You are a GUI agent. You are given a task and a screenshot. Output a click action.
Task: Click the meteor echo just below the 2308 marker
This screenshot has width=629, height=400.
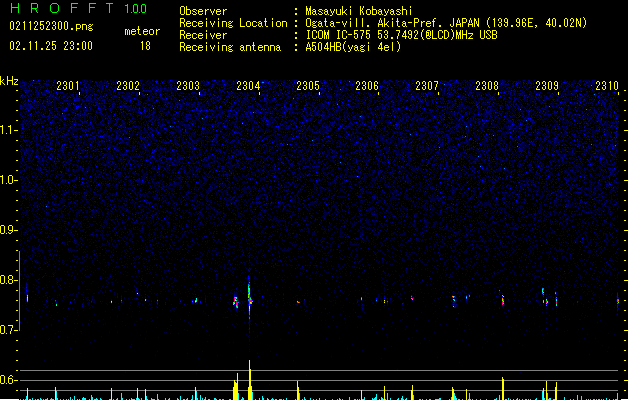coord(502,300)
